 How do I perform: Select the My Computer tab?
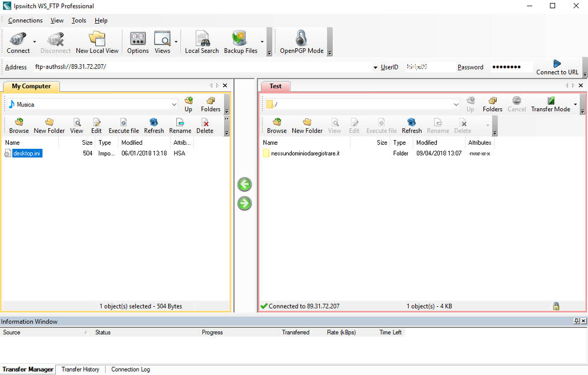tap(31, 86)
